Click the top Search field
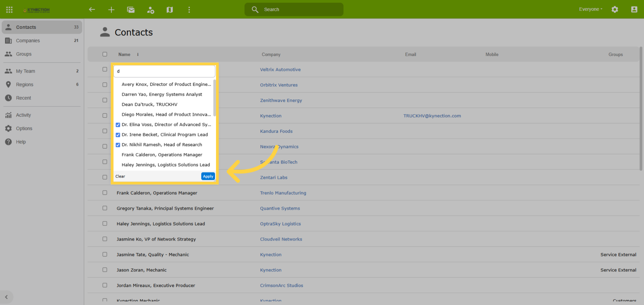The image size is (644, 305). click(x=294, y=9)
